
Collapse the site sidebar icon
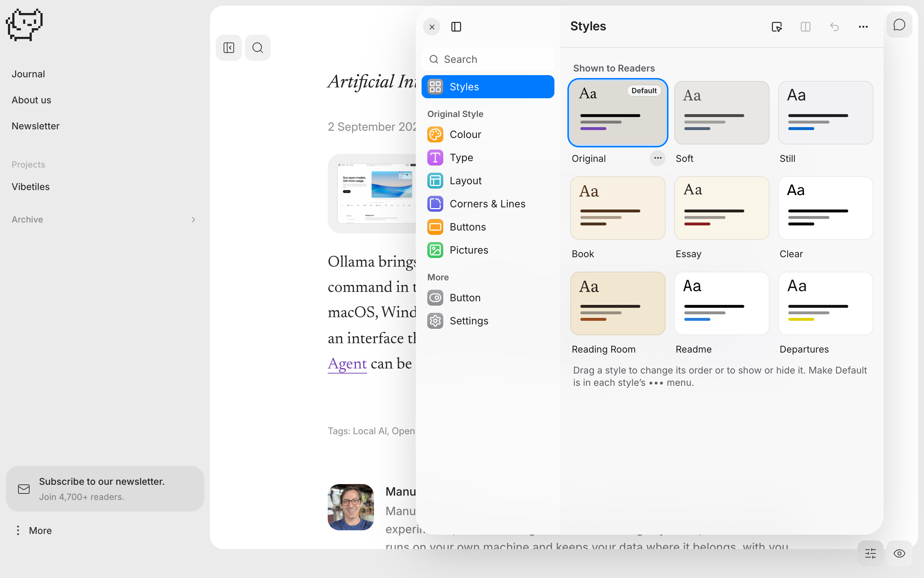click(x=229, y=48)
